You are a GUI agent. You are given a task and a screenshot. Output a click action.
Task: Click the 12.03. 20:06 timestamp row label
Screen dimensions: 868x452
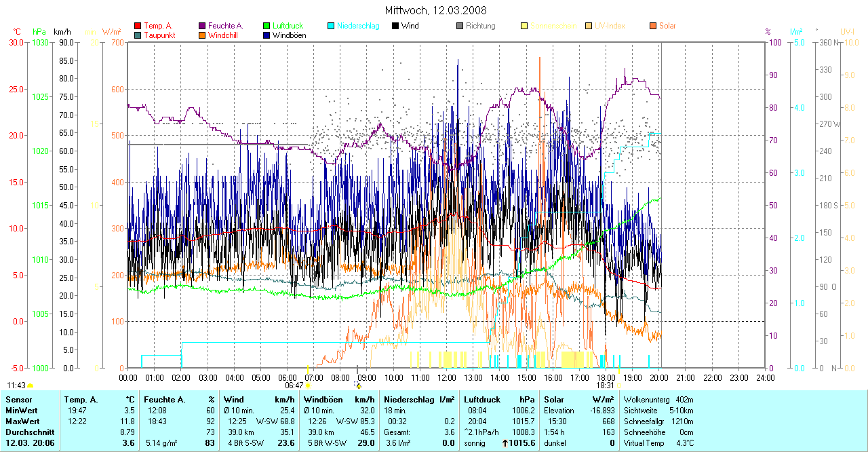(30, 443)
